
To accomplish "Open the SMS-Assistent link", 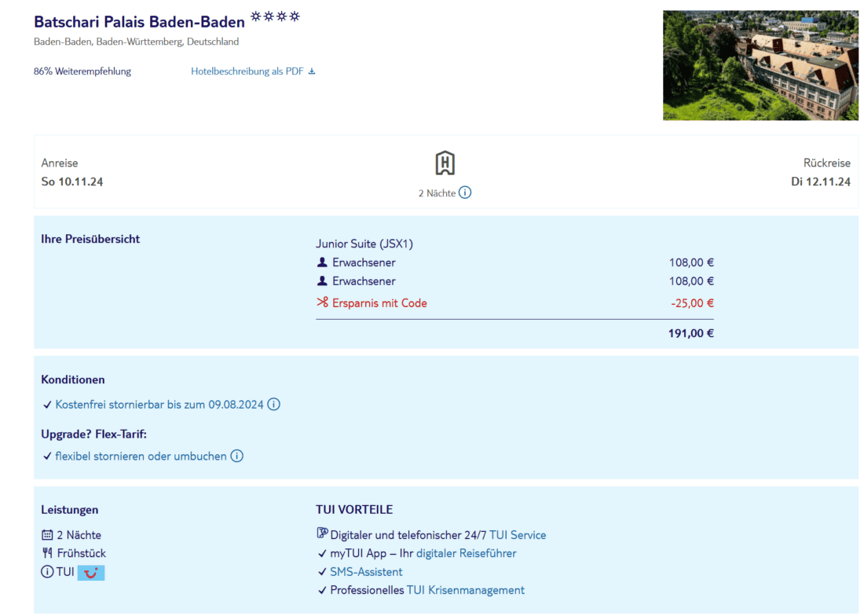I will [x=366, y=572].
